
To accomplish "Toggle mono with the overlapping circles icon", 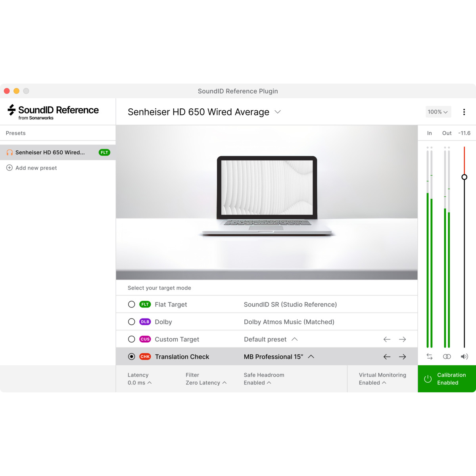I will pos(447,357).
